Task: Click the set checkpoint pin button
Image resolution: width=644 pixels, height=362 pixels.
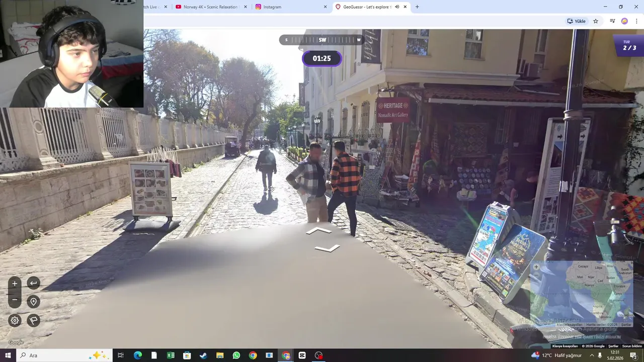Action: [33, 302]
